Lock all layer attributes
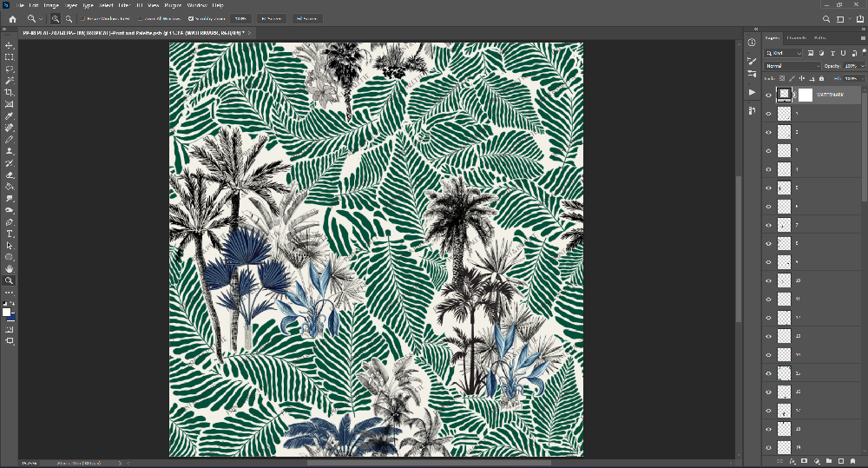 pyautogui.click(x=821, y=79)
